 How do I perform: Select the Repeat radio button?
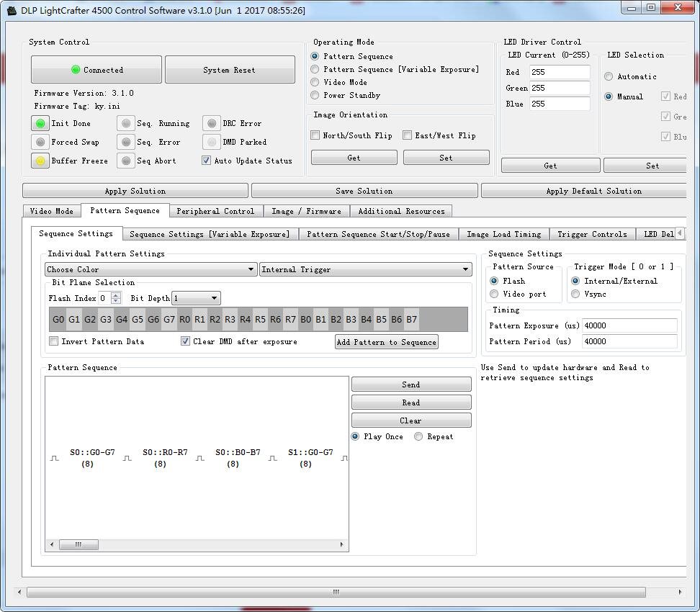(418, 436)
